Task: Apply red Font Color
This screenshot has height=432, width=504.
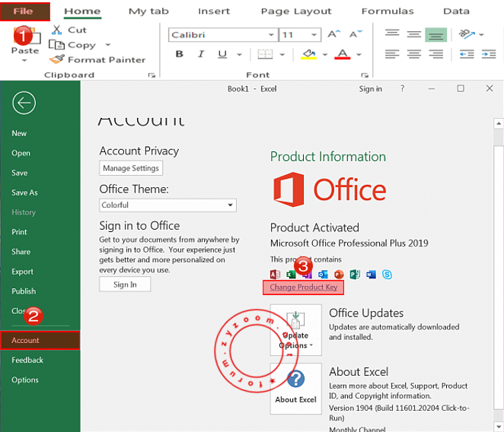Action: [343, 54]
